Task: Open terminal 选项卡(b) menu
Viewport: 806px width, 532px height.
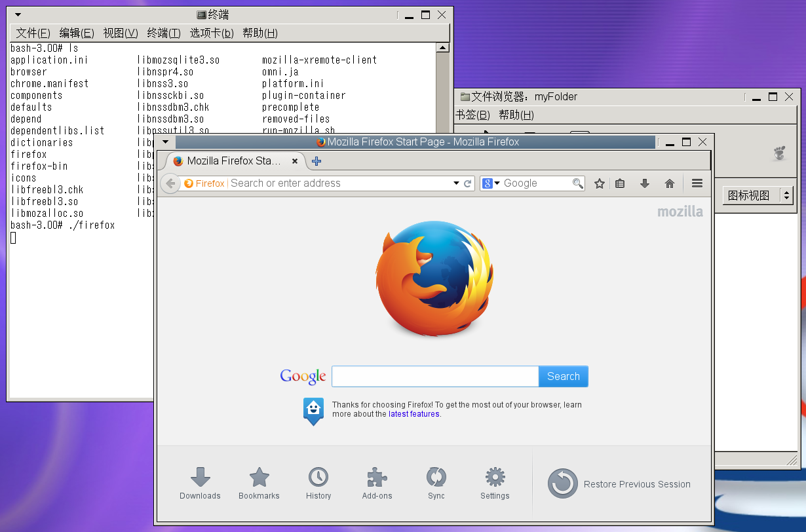Action: coord(212,33)
